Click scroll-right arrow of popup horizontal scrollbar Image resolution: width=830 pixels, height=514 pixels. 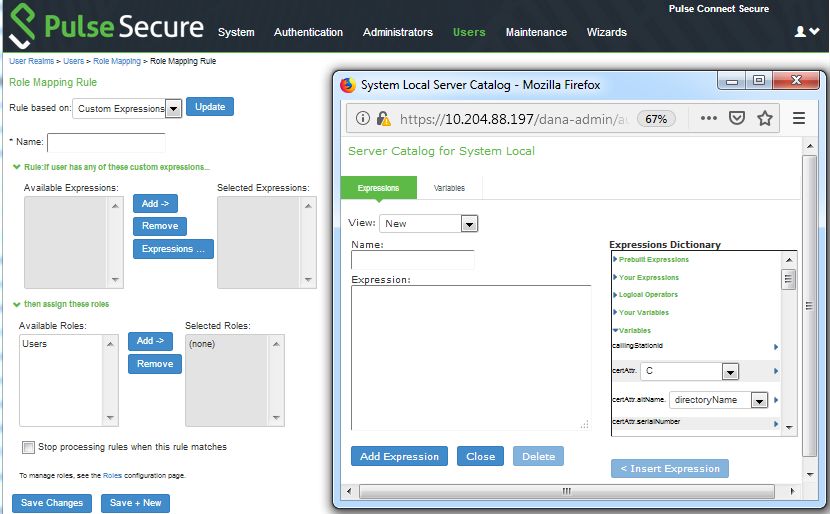click(x=792, y=491)
